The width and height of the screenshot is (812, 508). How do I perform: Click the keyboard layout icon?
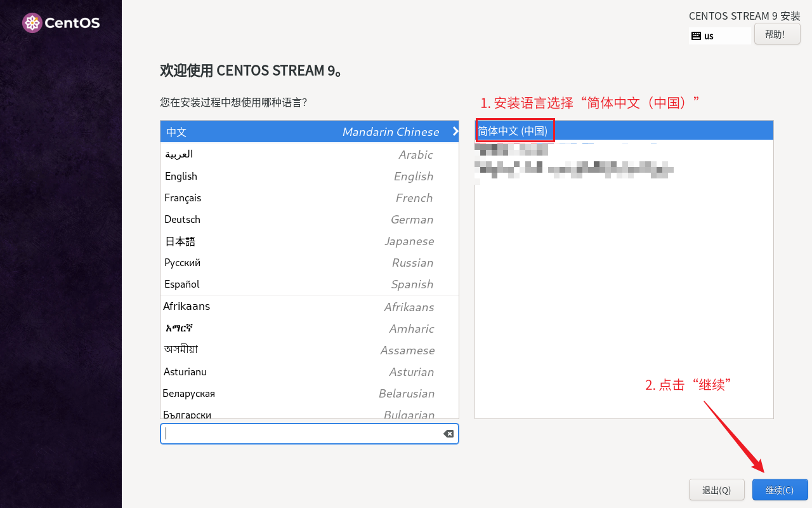click(x=696, y=36)
